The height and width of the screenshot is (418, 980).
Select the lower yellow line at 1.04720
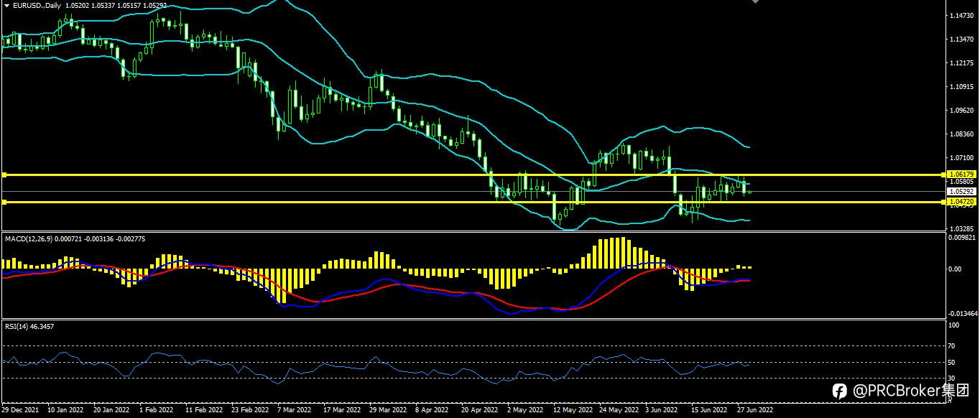472,203
